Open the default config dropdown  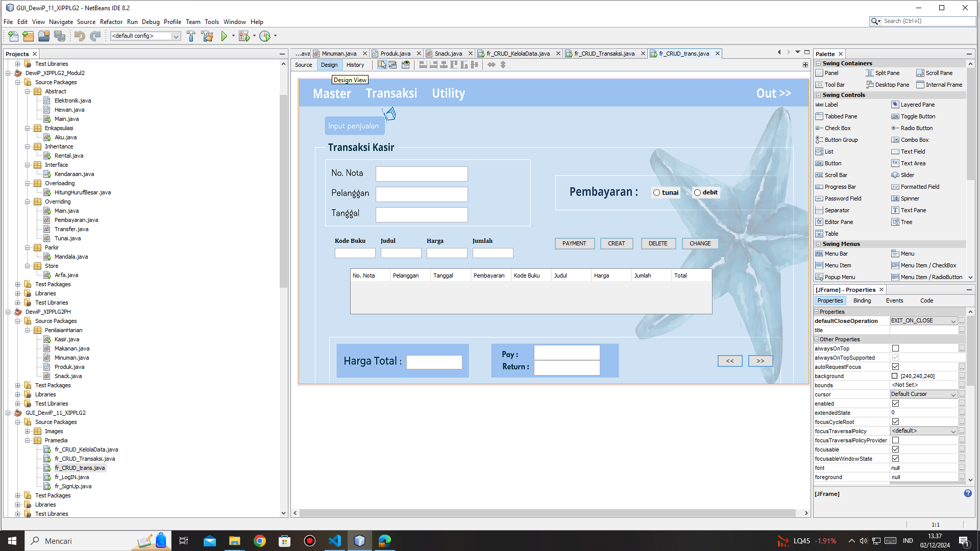pos(176,36)
